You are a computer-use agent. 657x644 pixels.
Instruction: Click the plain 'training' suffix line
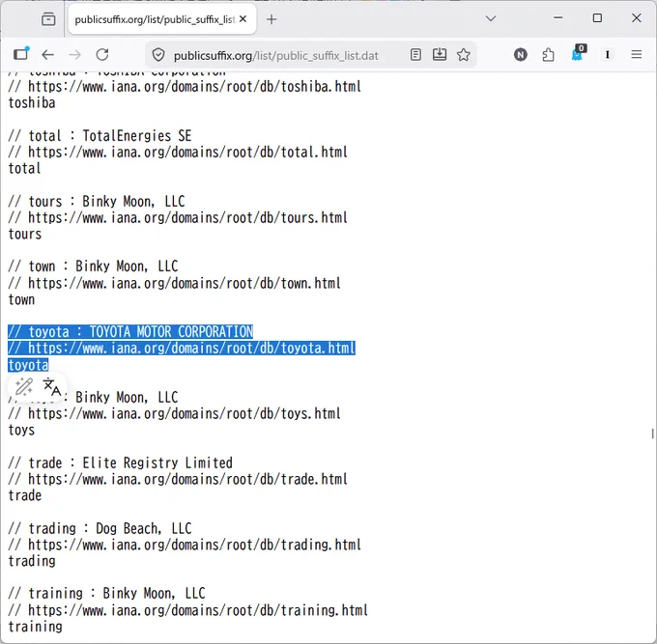[x=35, y=627]
